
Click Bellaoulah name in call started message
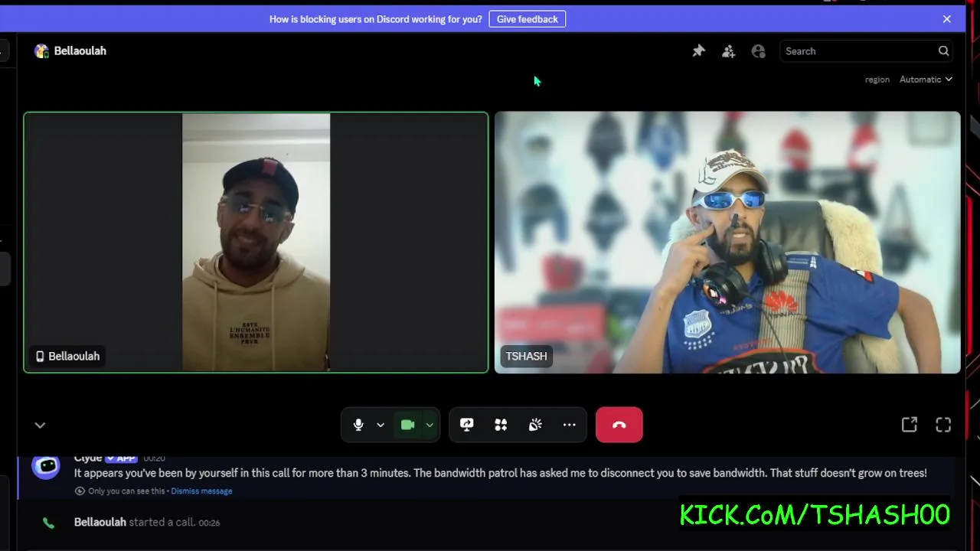[100, 522]
